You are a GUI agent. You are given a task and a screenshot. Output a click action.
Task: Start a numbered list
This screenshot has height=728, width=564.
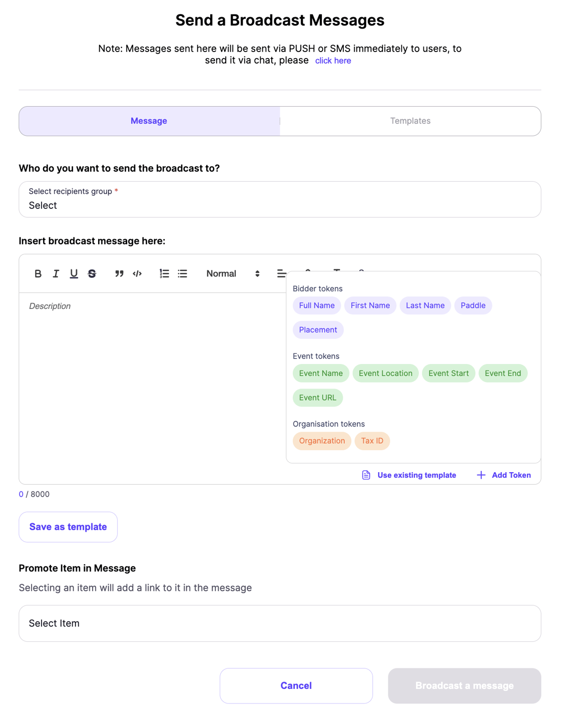[x=164, y=274]
